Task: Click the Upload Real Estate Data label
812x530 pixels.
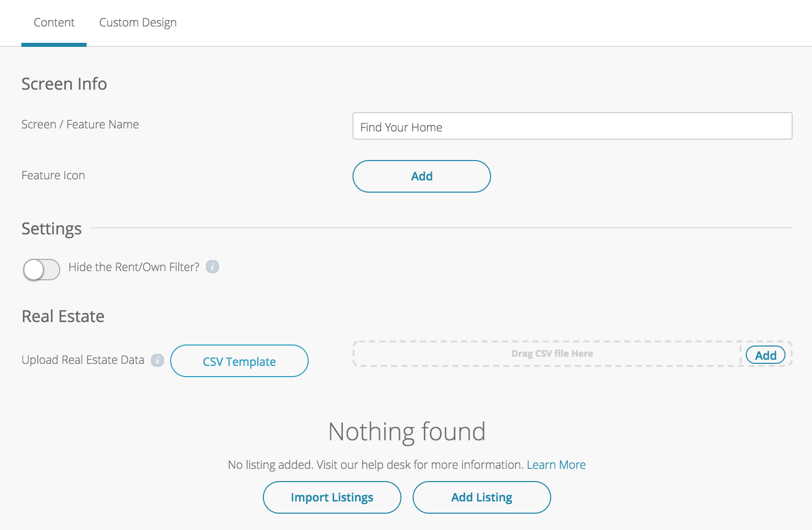Action: (x=83, y=360)
